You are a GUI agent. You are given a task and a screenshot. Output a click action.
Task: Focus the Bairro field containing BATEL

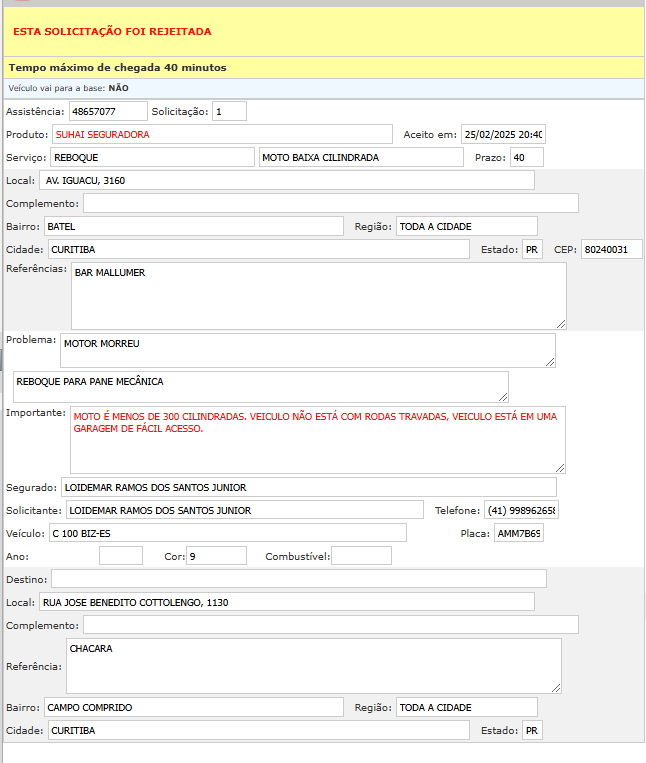click(x=193, y=226)
